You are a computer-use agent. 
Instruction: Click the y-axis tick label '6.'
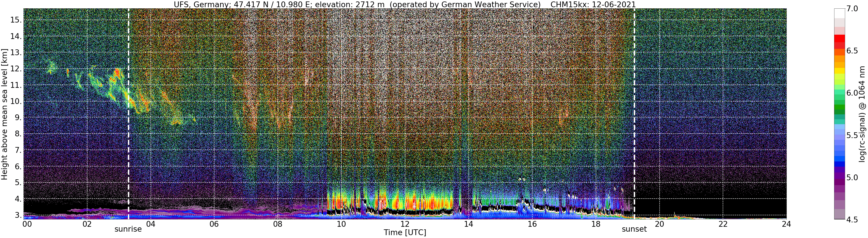(x=18, y=166)
